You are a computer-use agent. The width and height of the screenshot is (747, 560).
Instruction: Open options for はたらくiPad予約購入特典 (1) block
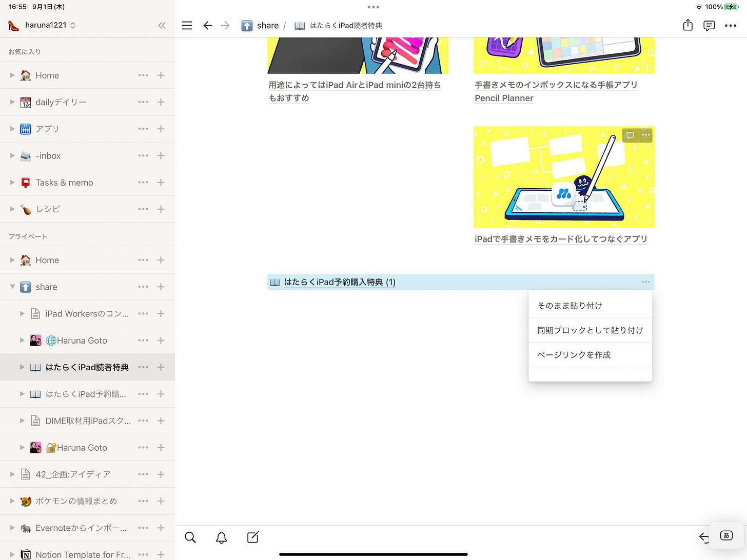click(645, 282)
